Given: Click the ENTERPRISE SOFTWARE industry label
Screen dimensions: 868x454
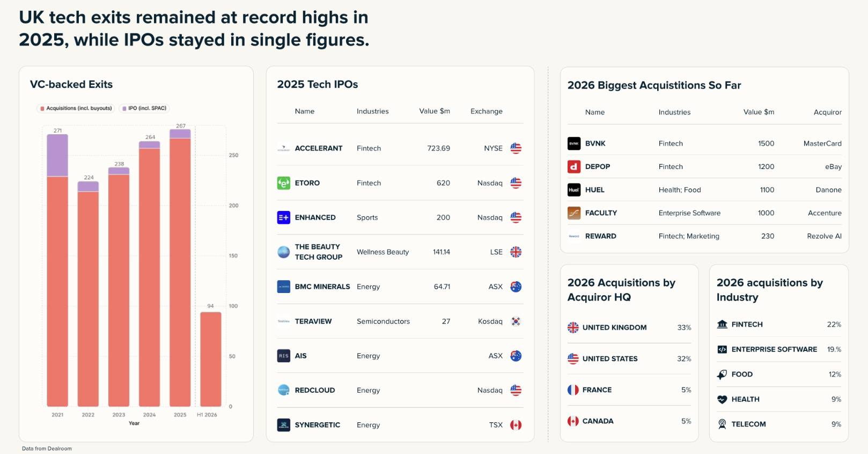Looking at the screenshot, I should pyautogui.click(x=775, y=349).
